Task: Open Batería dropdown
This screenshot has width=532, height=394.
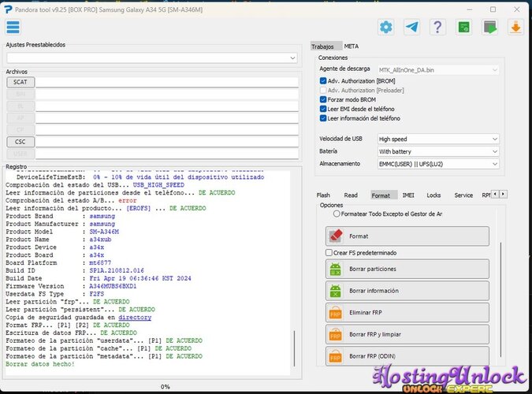Action: click(x=438, y=151)
